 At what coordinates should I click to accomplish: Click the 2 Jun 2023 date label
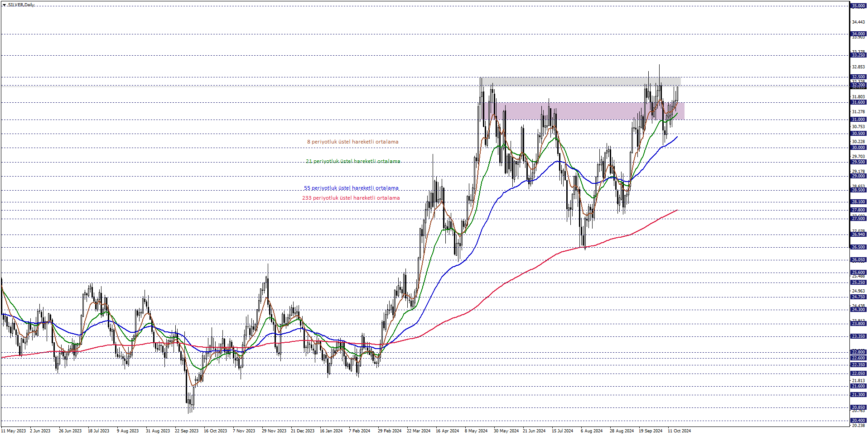(40, 431)
